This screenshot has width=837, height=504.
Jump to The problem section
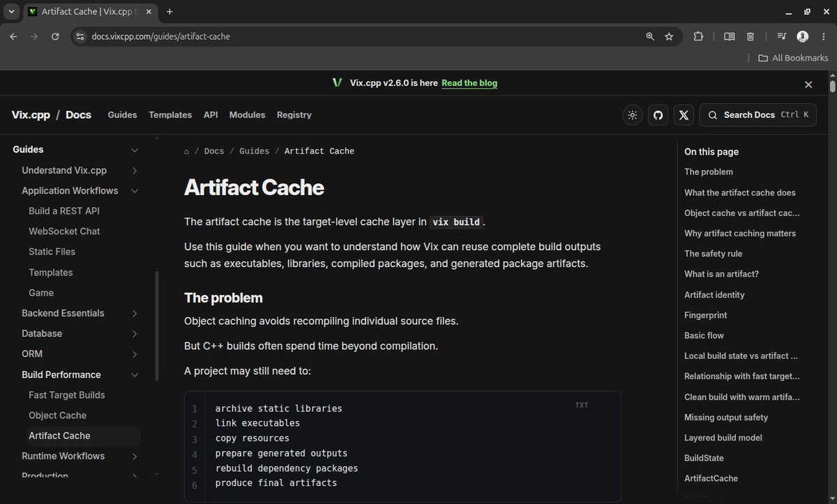tap(709, 171)
